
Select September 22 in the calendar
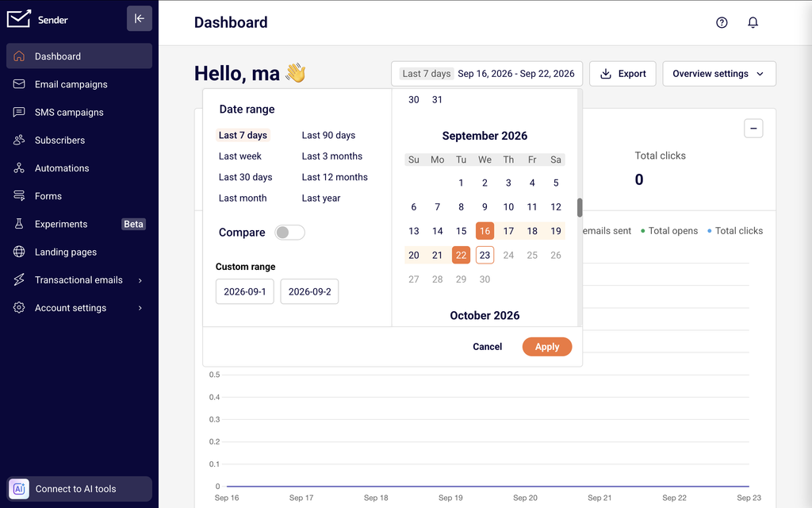(461, 255)
